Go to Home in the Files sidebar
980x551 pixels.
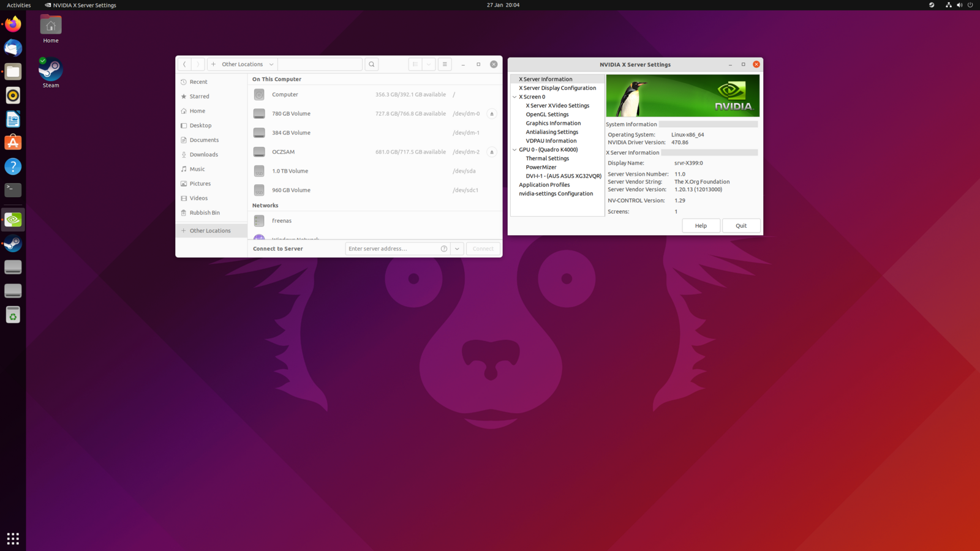pos(211,111)
